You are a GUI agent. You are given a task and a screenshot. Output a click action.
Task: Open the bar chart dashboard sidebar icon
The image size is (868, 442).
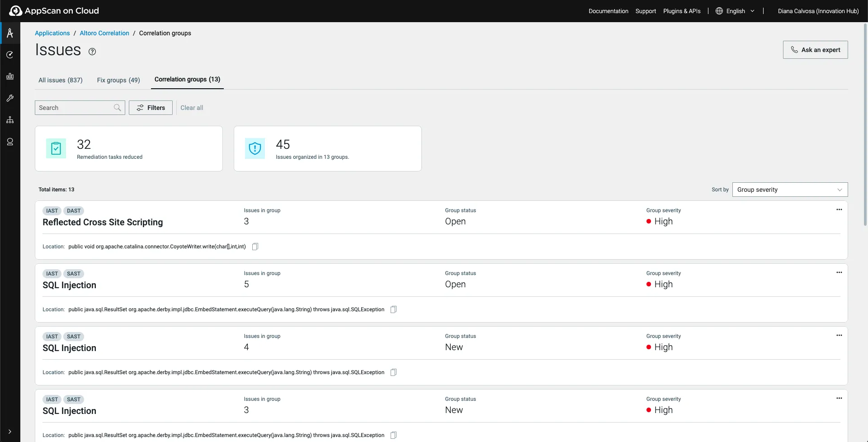pos(10,76)
